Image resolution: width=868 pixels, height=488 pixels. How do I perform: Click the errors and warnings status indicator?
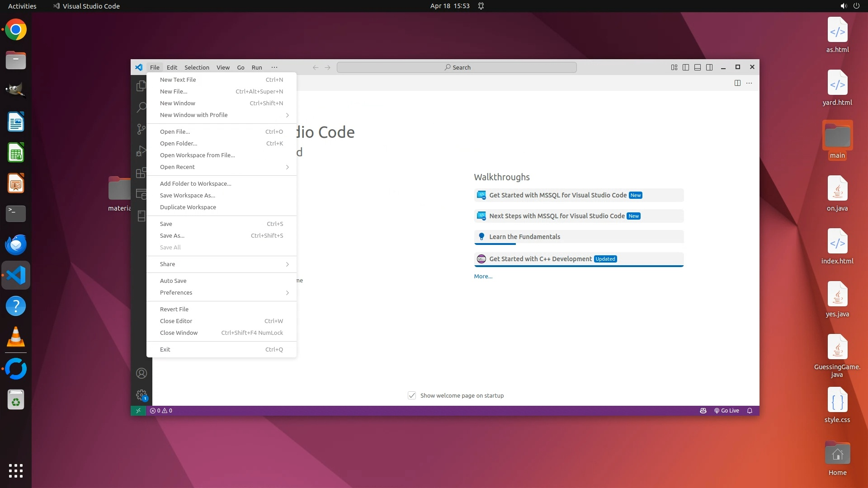tap(161, 411)
